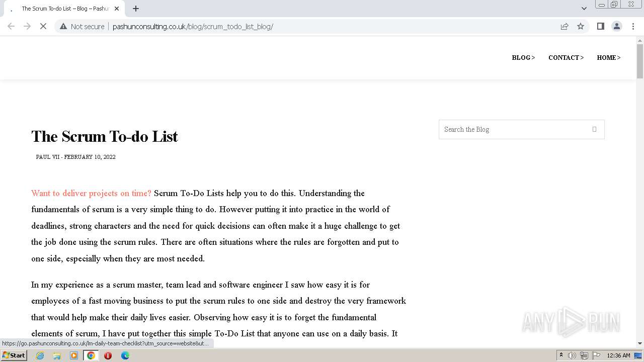Open the volume speaker tray icon
Image resolution: width=644 pixels, height=362 pixels.
tap(572, 355)
